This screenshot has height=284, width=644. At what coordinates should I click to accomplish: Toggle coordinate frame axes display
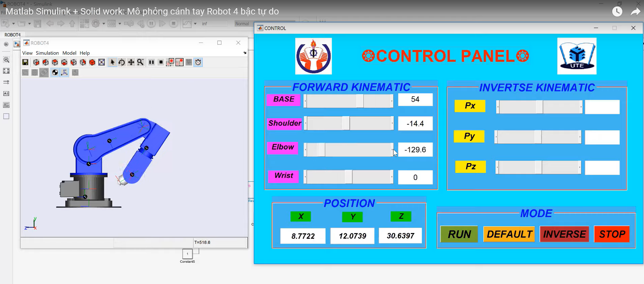pos(64,72)
